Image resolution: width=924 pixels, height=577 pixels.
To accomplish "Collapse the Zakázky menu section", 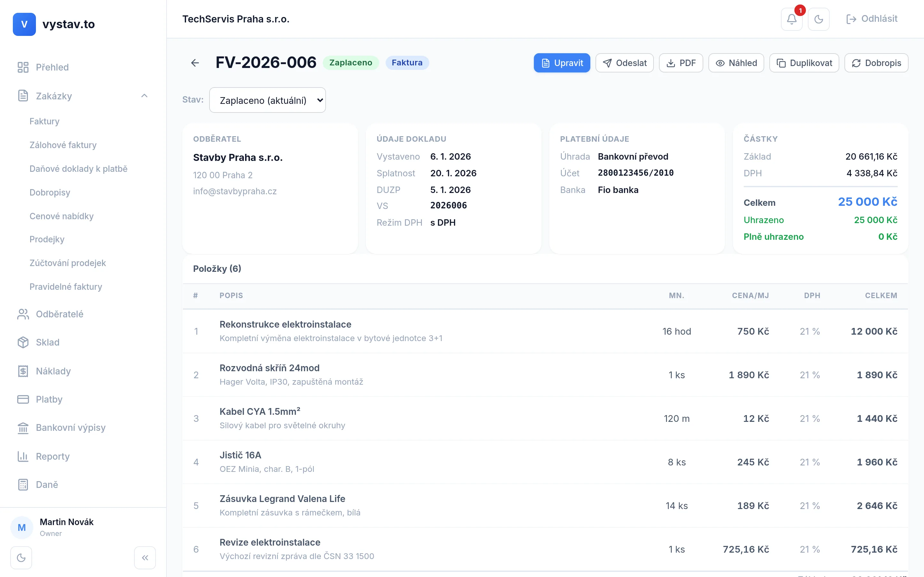I will pos(144,96).
